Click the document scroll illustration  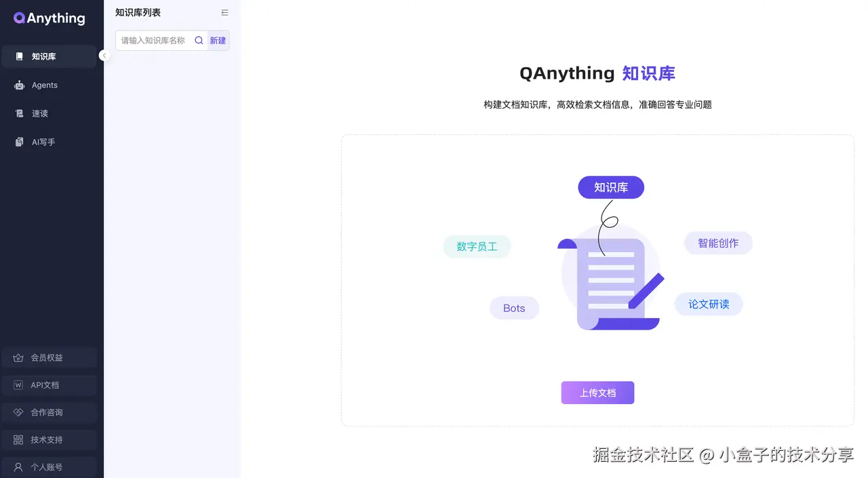pyautogui.click(x=610, y=283)
